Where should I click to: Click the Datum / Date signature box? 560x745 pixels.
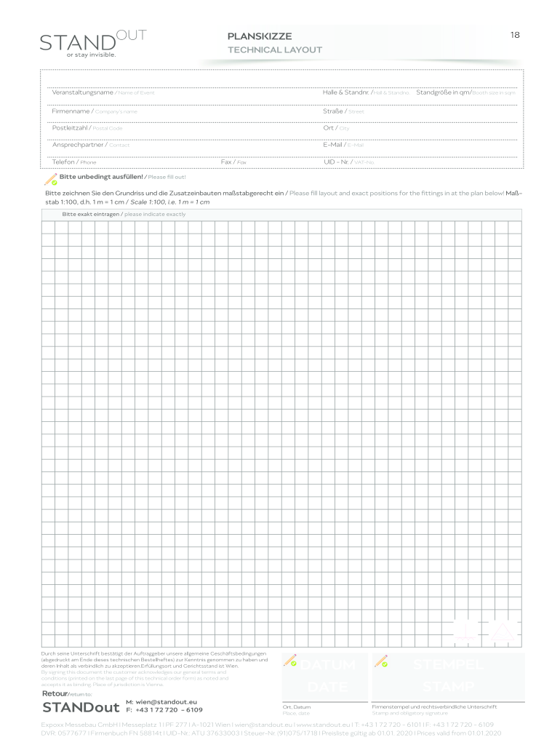[x=324, y=677]
